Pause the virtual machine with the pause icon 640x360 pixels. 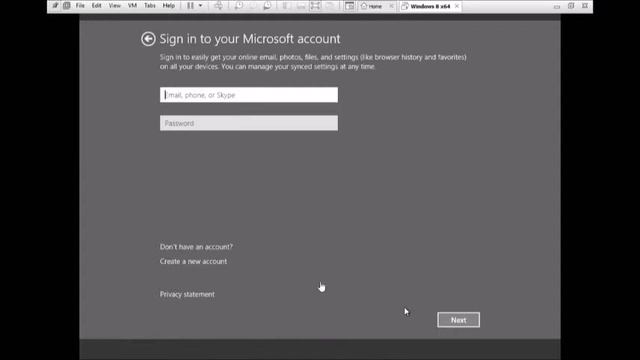pyautogui.click(x=190, y=6)
